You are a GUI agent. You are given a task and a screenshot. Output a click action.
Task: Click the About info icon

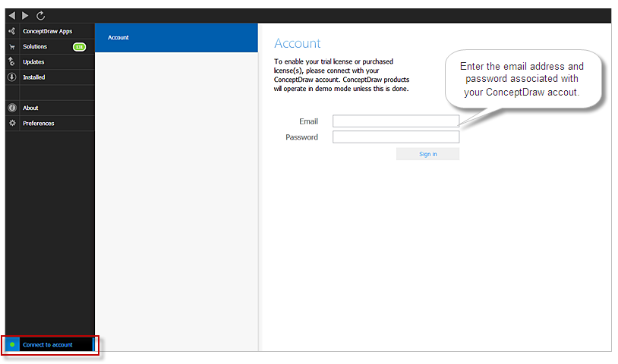[12, 108]
